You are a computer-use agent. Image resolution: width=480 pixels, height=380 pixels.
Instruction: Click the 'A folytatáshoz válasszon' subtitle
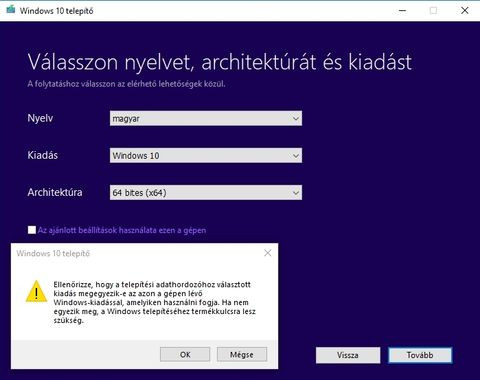126,84
